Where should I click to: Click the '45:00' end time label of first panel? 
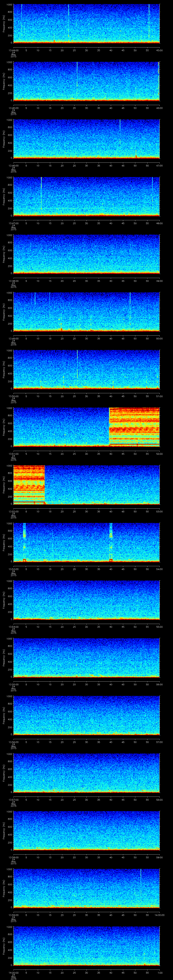tap(159, 50)
